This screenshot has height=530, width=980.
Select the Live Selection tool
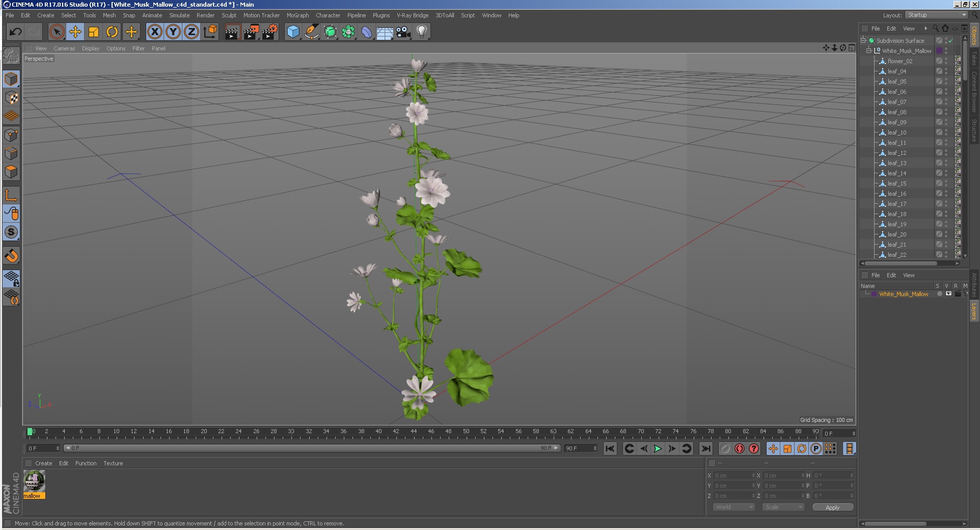pyautogui.click(x=57, y=32)
